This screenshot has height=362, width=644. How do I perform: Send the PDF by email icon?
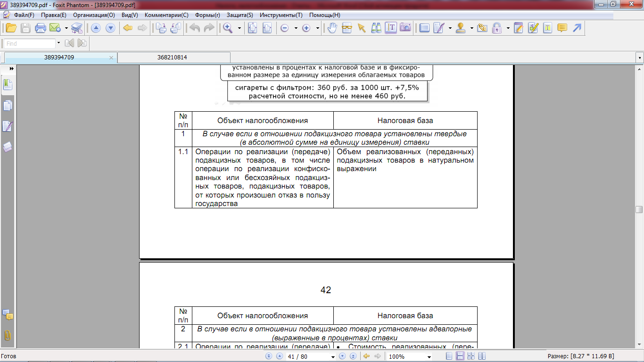pos(55,28)
